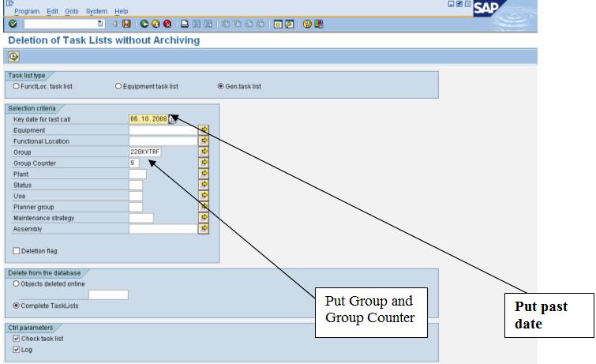This screenshot has width=596, height=364.
Task: Open the Program menu
Action: pos(27,11)
